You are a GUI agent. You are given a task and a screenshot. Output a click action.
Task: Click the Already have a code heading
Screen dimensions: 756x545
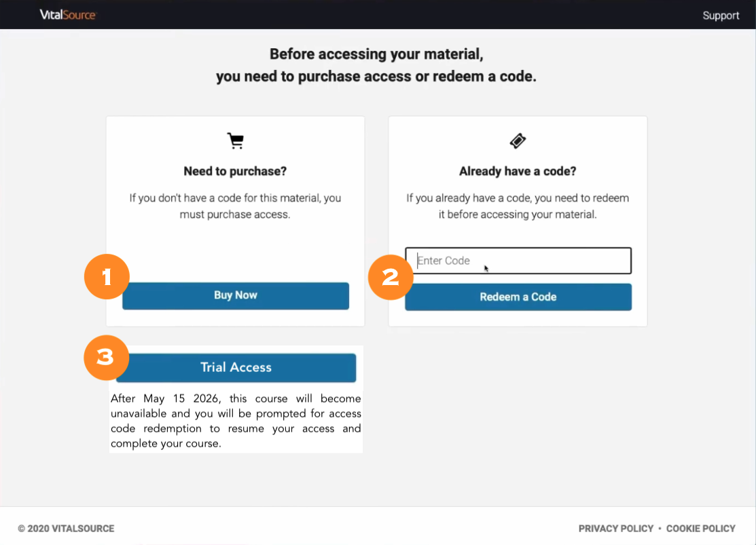[518, 171]
